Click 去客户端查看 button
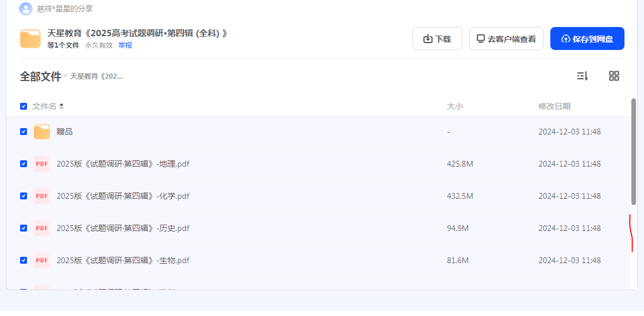Image resolution: width=644 pixels, height=316 pixels. click(506, 38)
